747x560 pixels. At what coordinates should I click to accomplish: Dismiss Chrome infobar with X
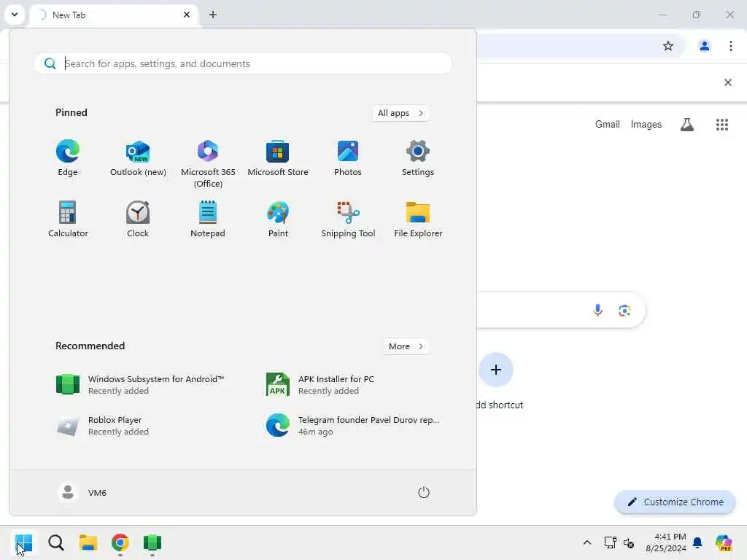pos(727,82)
